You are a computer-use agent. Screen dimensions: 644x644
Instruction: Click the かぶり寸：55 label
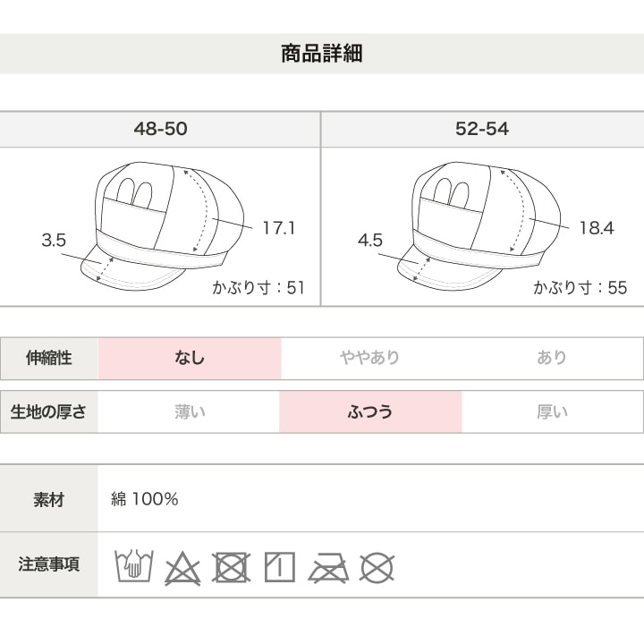(580, 288)
